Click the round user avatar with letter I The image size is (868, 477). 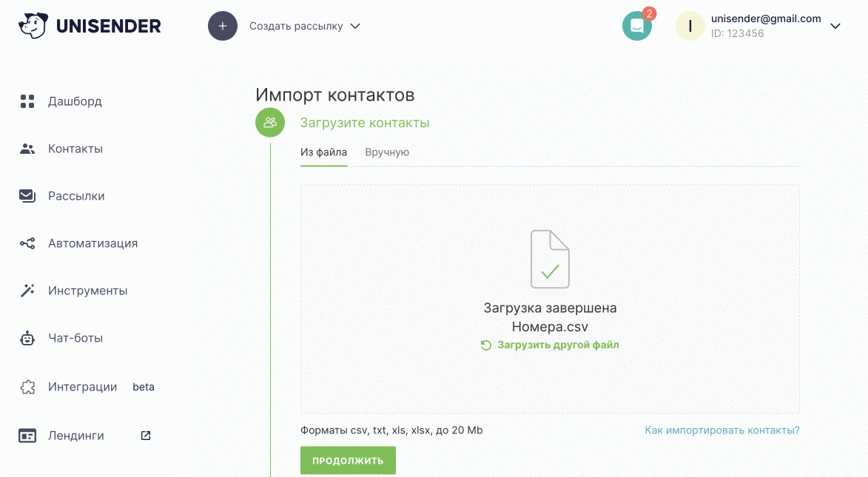(690, 26)
